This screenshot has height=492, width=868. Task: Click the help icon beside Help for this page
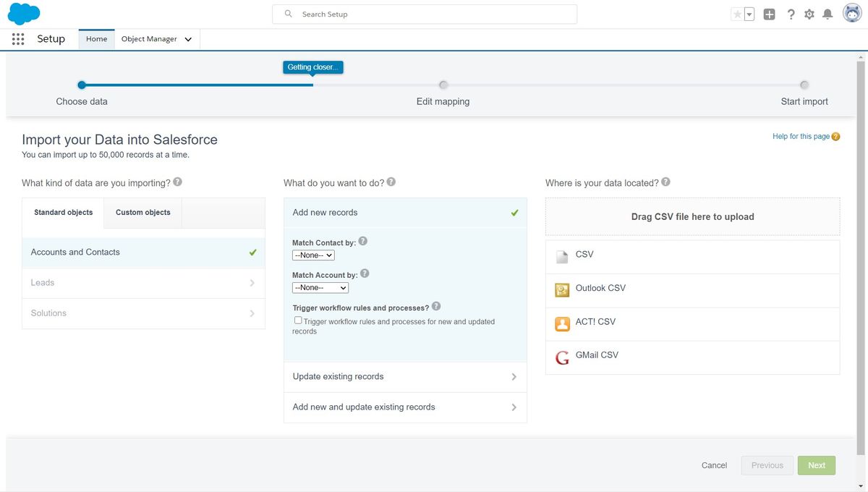(836, 136)
